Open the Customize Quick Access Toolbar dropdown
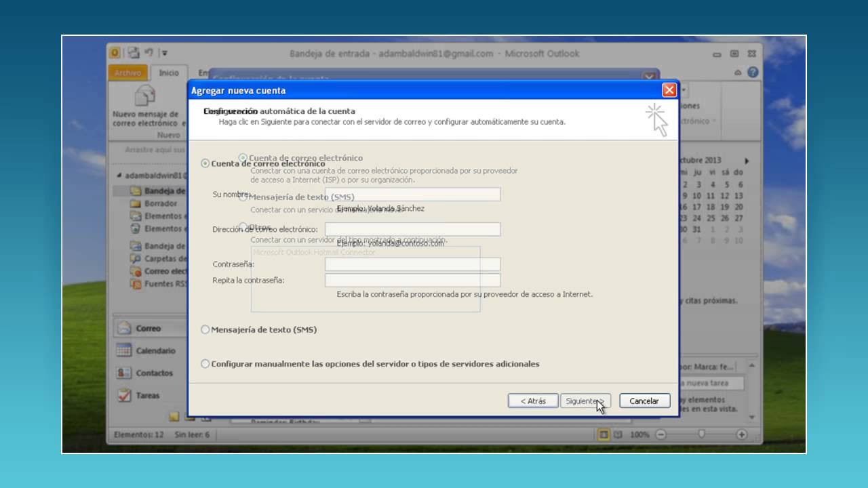This screenshot has width=868, height=488. pyautogui.click(x=165, y=54)
